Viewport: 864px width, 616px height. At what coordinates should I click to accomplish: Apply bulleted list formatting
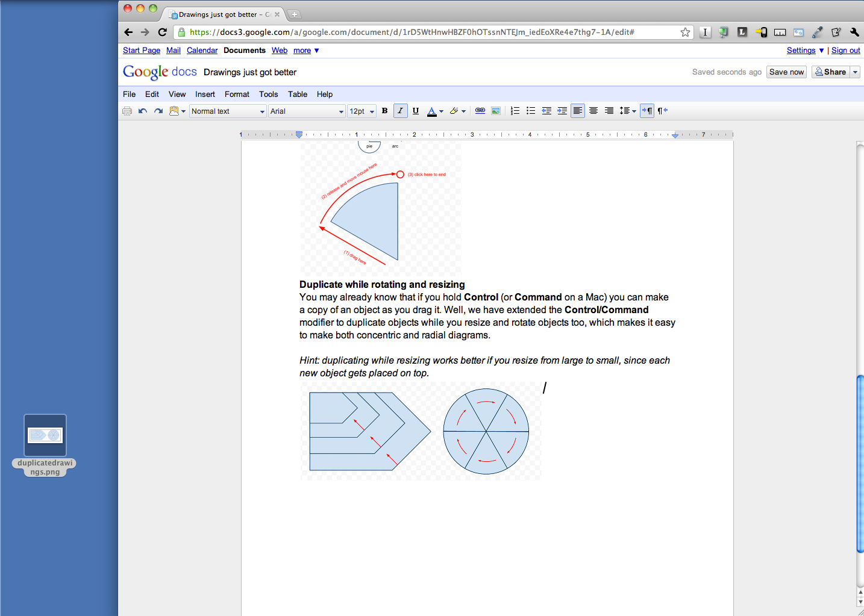coord(531,111)
